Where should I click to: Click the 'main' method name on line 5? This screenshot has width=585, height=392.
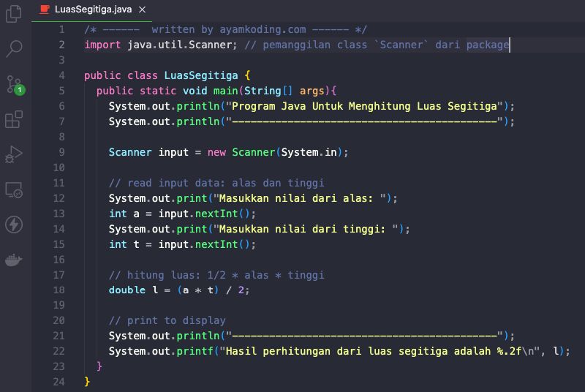tap(225, 91)
